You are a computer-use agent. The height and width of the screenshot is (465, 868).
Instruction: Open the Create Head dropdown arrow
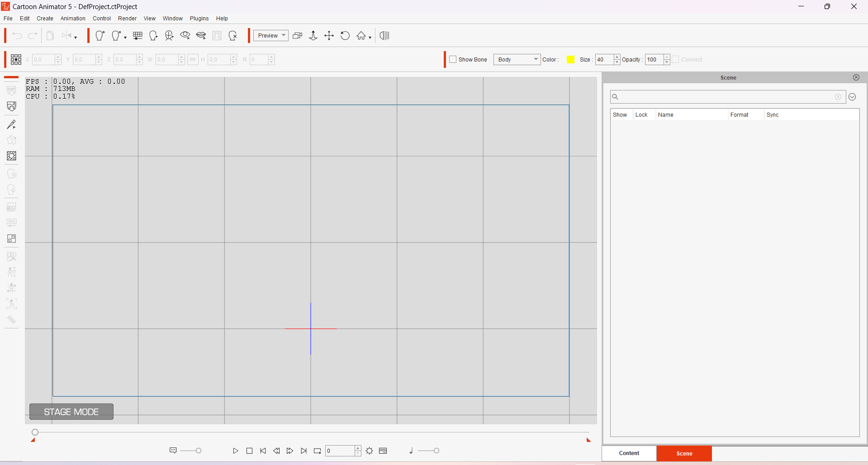125,38
